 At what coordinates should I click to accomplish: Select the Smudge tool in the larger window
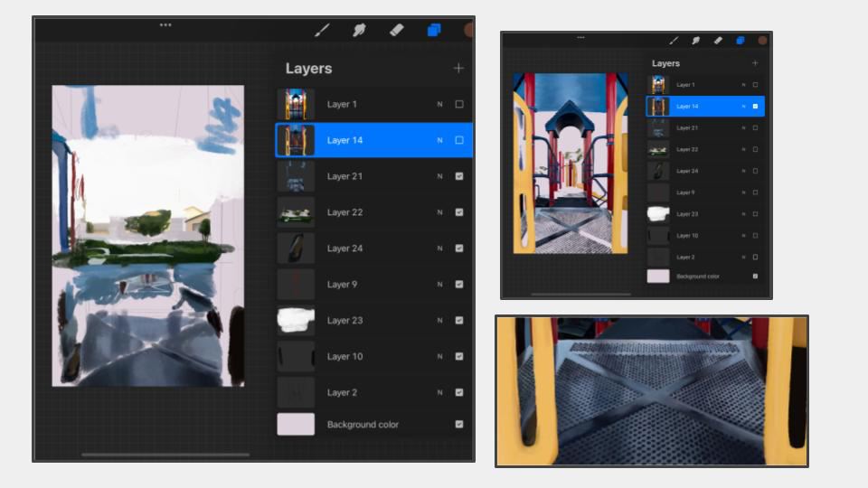pos(359,30)
